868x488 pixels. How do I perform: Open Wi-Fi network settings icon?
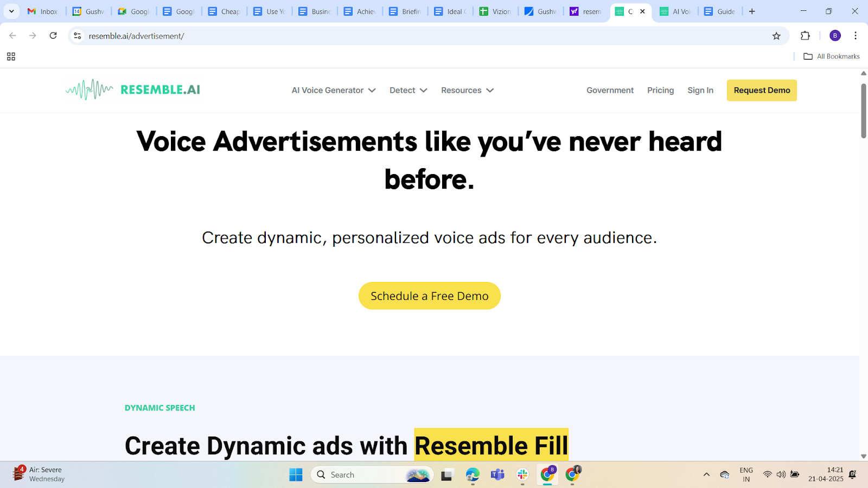[x=767, y=474]
